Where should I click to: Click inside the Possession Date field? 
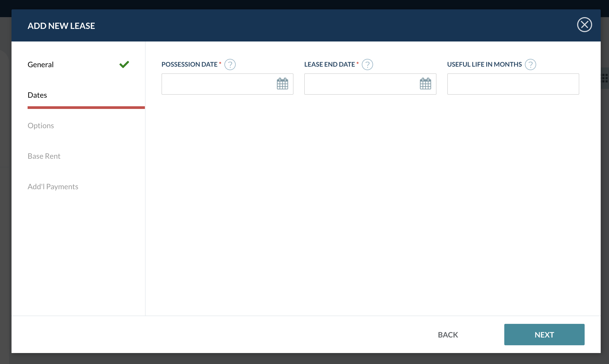pyautogui.click(x=220, y=84)
